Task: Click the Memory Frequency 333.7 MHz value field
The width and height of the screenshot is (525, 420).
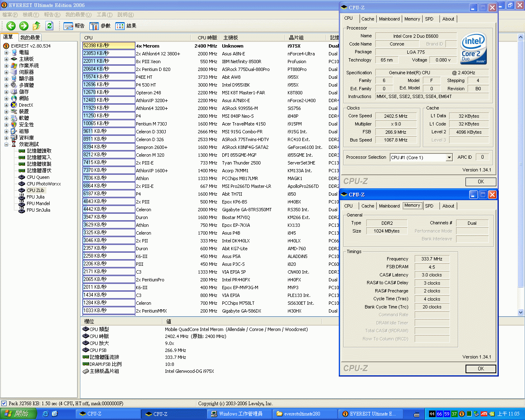Action: point(431,259)
